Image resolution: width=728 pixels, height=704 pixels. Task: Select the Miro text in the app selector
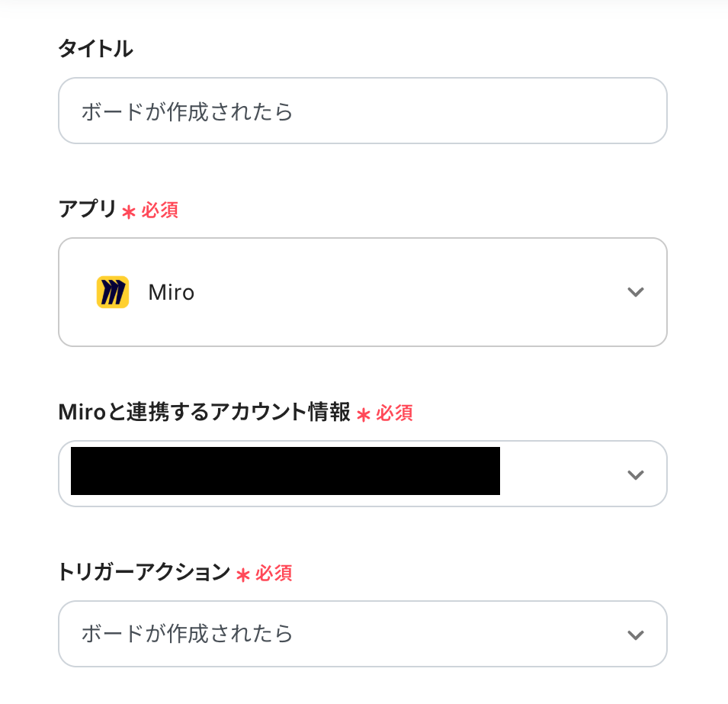click(172, 293)
